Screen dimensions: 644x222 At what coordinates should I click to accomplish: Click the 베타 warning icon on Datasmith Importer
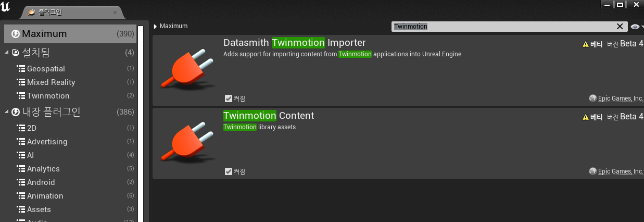pos(585,44)
